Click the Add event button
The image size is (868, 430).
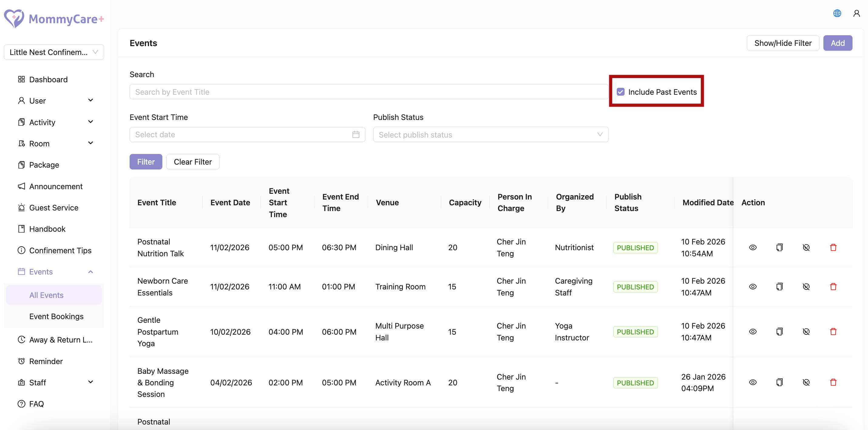click(837, 43)
